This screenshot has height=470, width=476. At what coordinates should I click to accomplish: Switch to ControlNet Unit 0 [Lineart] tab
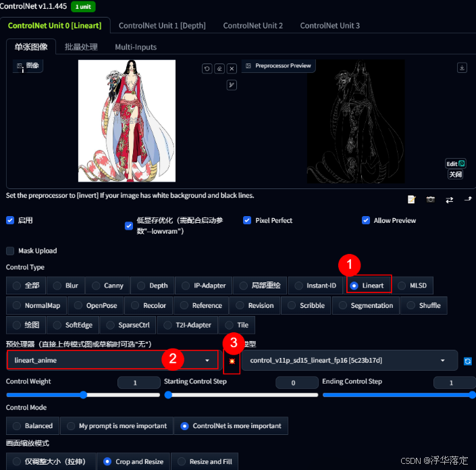point(55,26)
